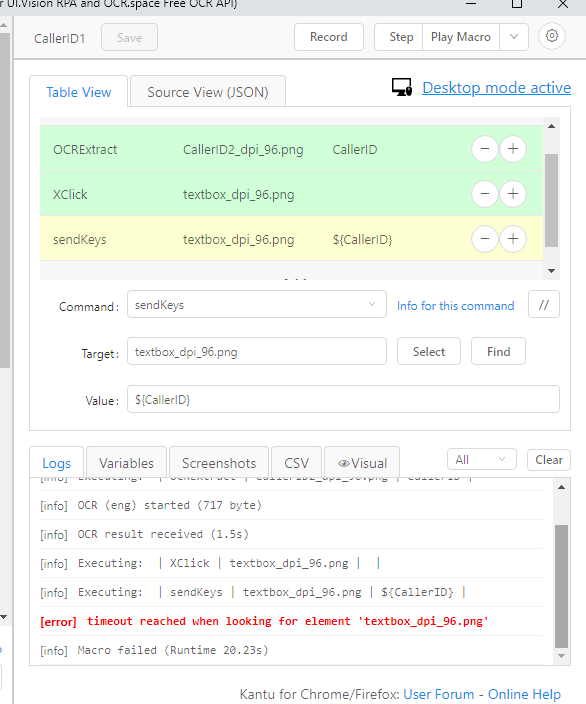Click the Target input field

click(256, 352)
